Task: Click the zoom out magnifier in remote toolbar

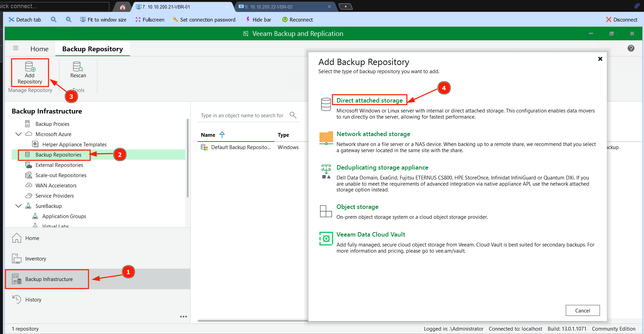Action: click(x=69, y=19)
